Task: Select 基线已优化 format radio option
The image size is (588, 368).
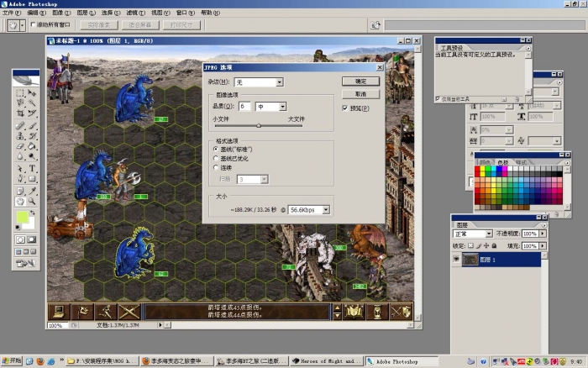Action: [x=216, y=158]
